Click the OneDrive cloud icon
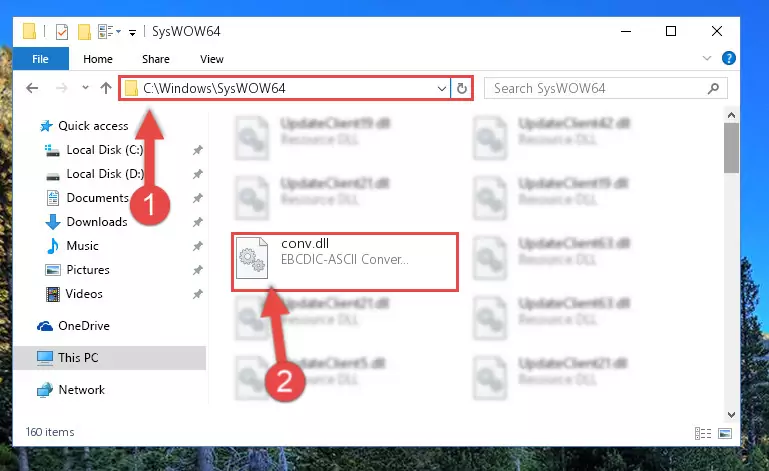Screen dimensions: 769x471 (45, 326)
